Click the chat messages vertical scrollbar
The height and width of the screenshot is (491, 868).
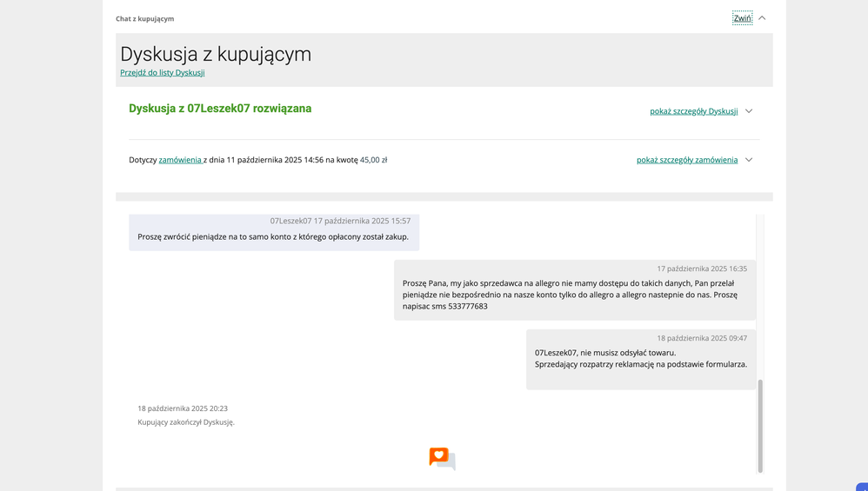(x=760, y=425)
